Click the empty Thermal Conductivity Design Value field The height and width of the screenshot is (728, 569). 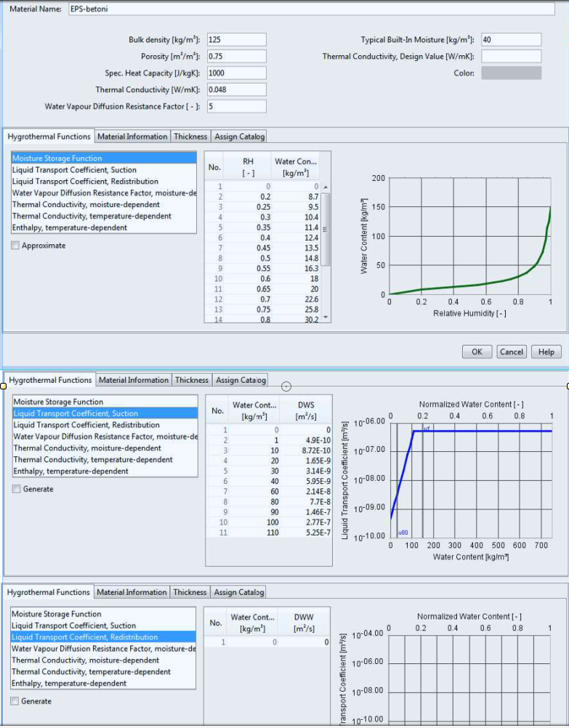(x=511, y=57)
